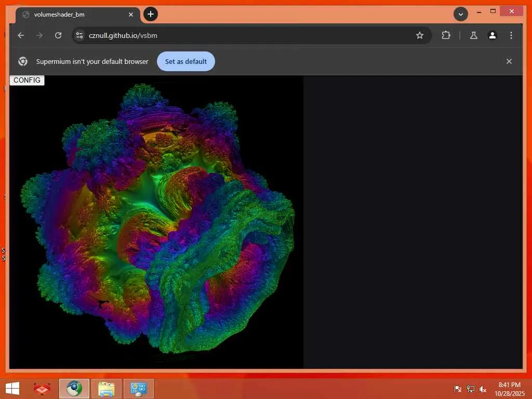Open Action Center flag icon
Viewport: 532px width, 399px height.
[458, 389]
